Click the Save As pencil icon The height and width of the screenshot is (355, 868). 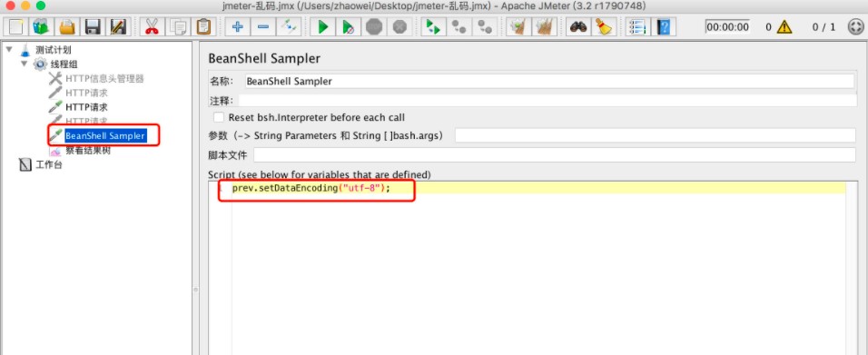pos(118,26)
